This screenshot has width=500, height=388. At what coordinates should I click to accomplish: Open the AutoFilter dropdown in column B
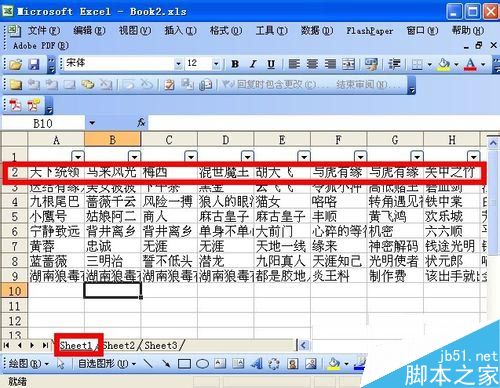(134, 156)
